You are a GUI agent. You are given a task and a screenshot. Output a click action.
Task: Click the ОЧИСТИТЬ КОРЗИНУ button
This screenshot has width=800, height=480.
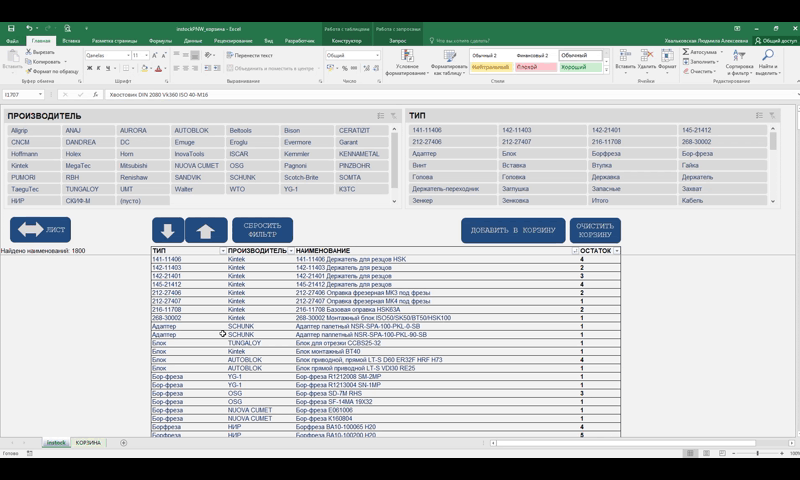click(x=595, y=231)
